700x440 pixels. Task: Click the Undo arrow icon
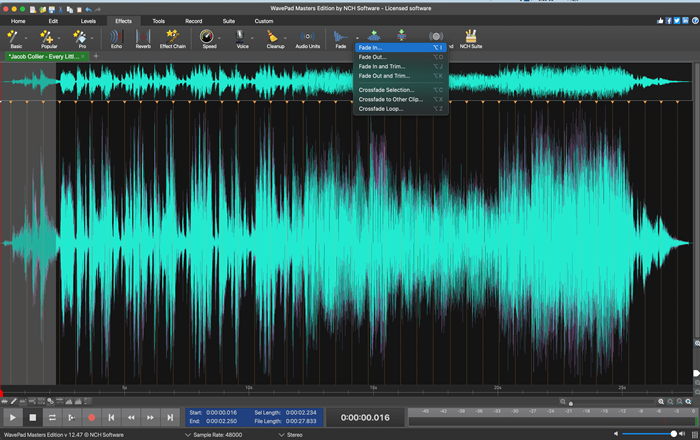(88, 9)
